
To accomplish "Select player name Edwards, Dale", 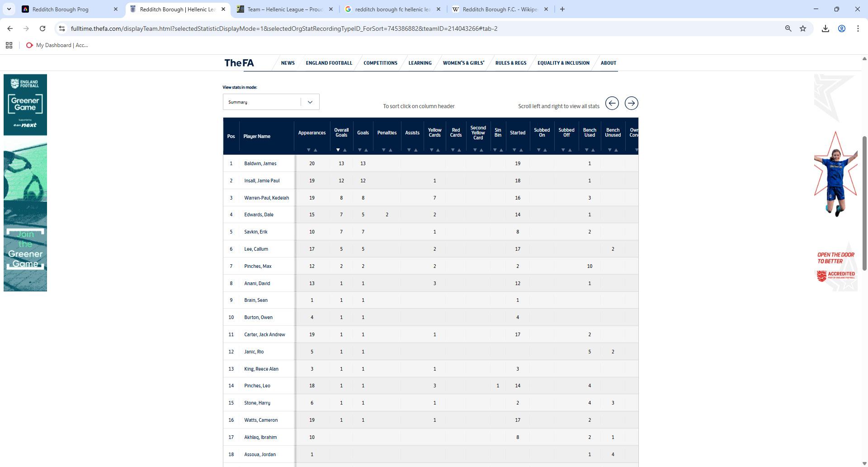I will [x=259, y=214].
